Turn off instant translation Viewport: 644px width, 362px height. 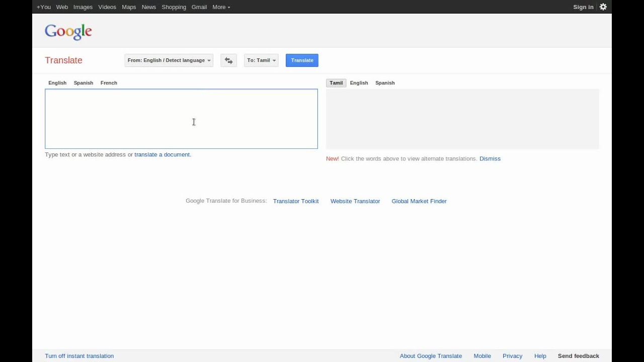click(x=79, y=356)
